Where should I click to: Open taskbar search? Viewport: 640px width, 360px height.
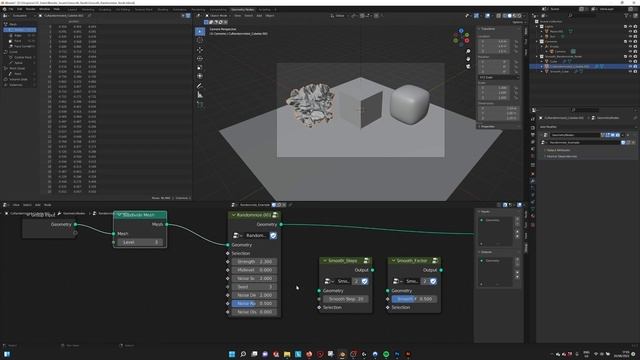tap(243, 354)
